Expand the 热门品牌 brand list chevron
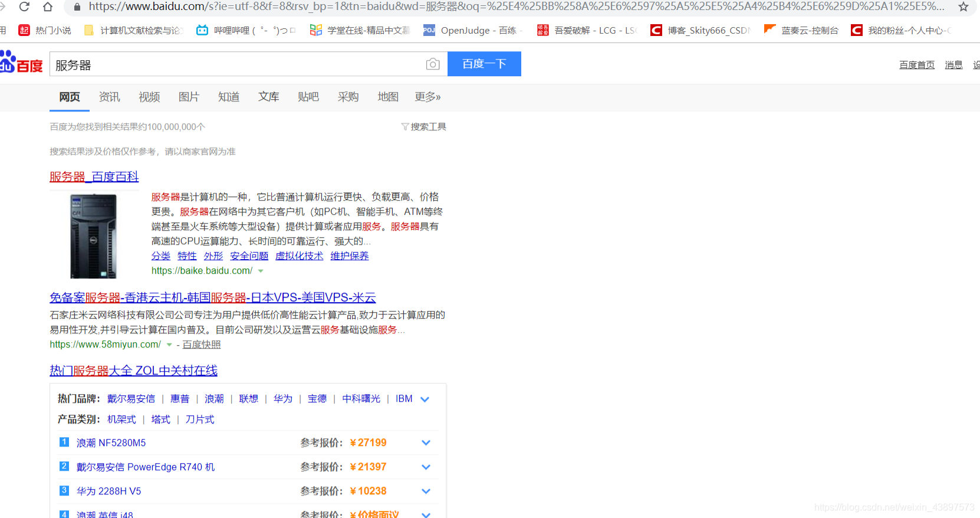Viewport: 980px width, 518px height. (425, 399)
